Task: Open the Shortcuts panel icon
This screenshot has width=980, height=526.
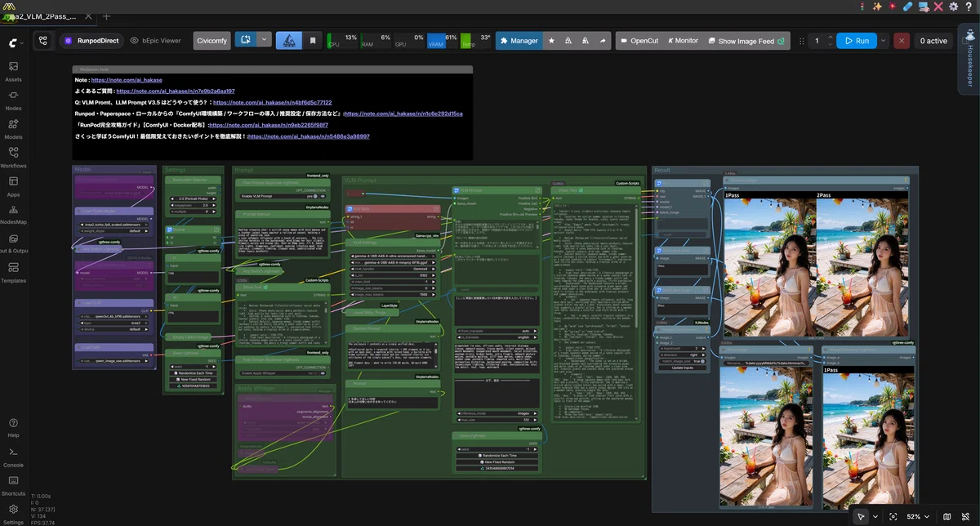Action: [x=13, y=485]
